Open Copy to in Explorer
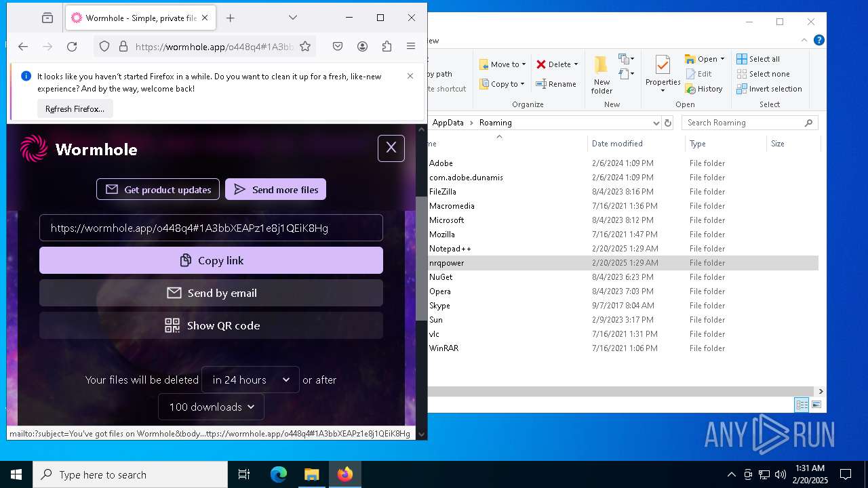This screenshot has height=488, width=868. pyautogui.click(x=502, y=84)
